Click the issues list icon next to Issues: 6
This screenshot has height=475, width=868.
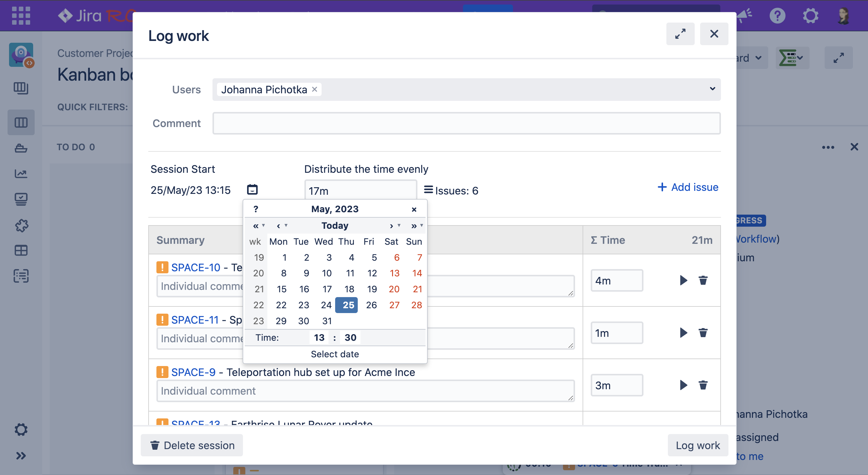pos(428,190)
